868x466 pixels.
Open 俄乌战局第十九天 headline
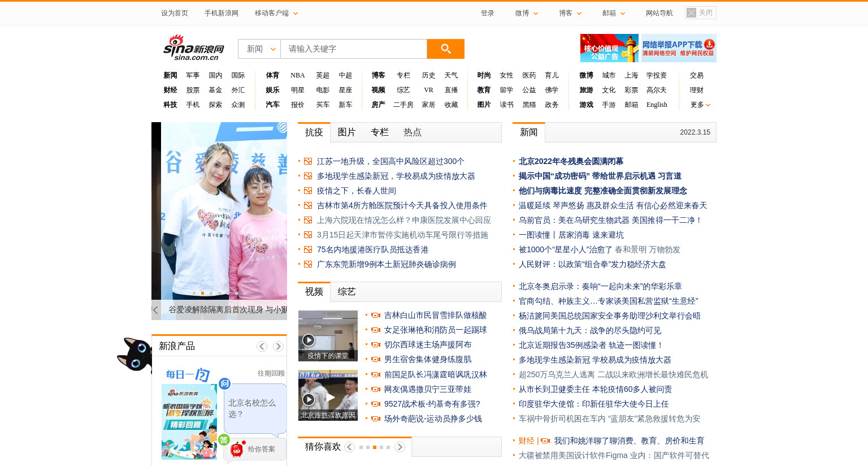click(x=590, y=331)
